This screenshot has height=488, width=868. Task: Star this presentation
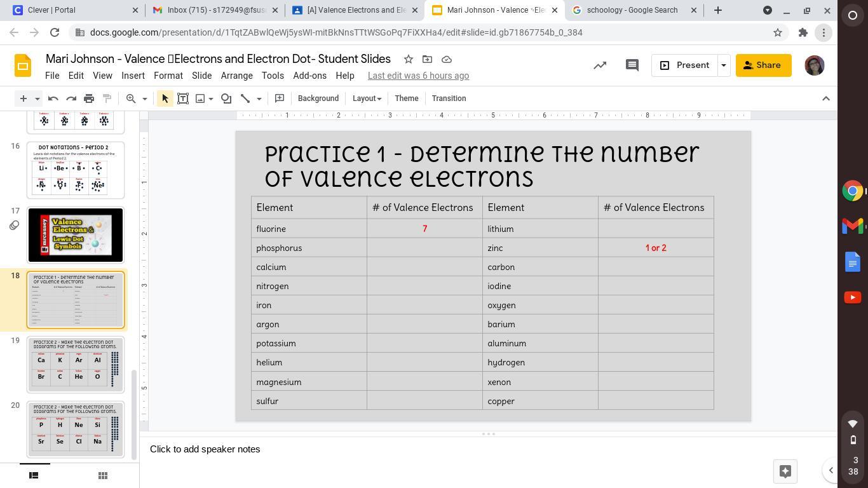(x=409, y=59)
